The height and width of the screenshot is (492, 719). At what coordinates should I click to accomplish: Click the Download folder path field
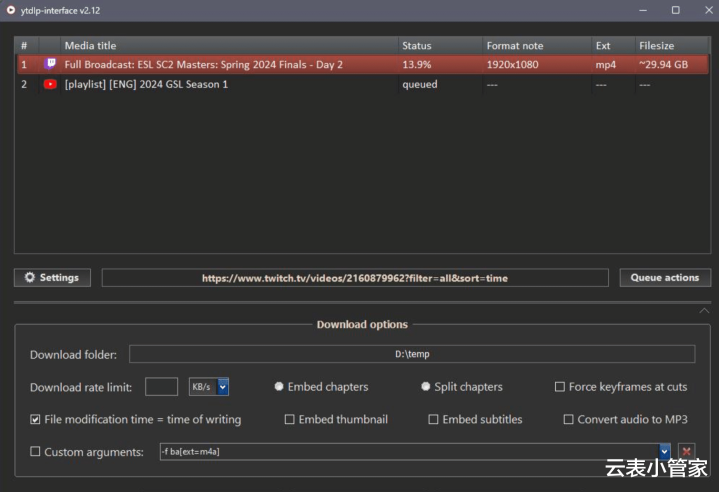(411, 354)
